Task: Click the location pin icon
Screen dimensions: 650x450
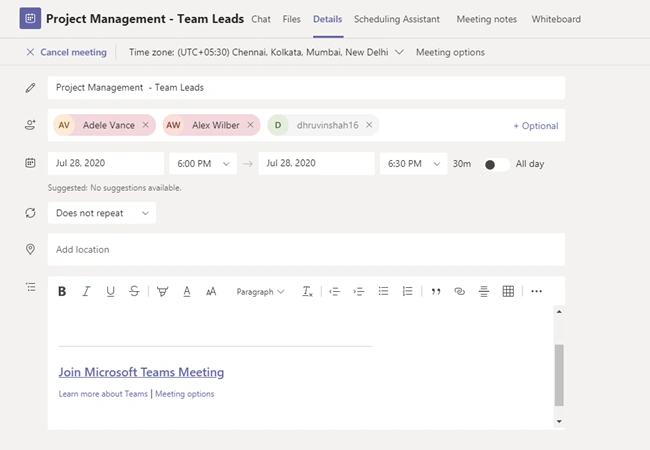Action: point(30,249)
